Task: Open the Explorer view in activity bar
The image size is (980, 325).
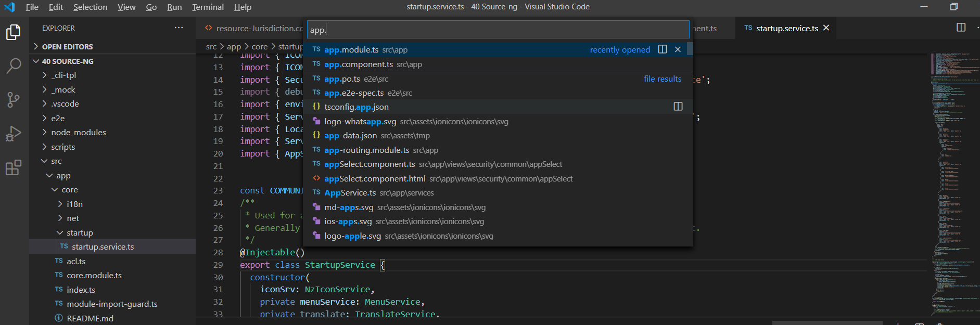Action: point(14,32)
